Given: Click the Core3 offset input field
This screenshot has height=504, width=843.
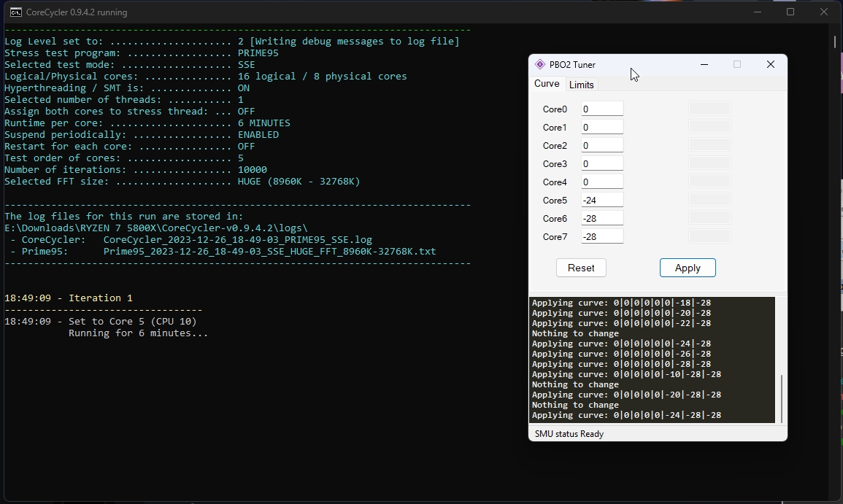Looking at the screenshot, I should (602, 164).
